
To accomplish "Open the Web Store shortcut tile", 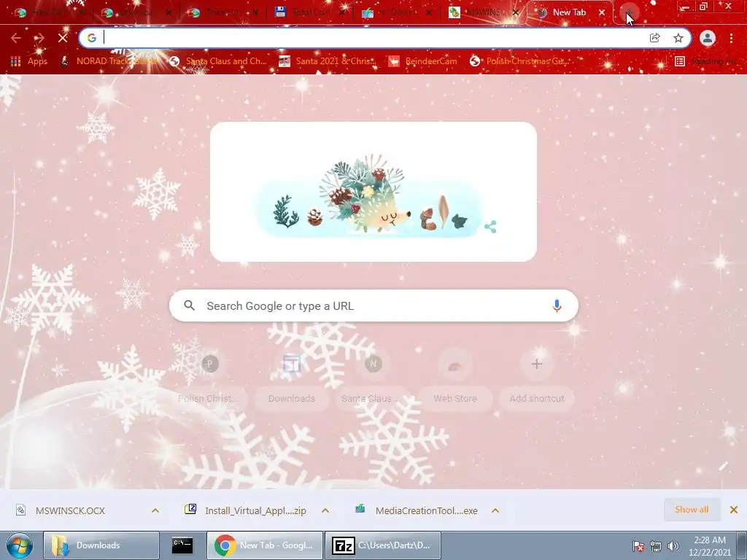I will [x=455, y=379].
